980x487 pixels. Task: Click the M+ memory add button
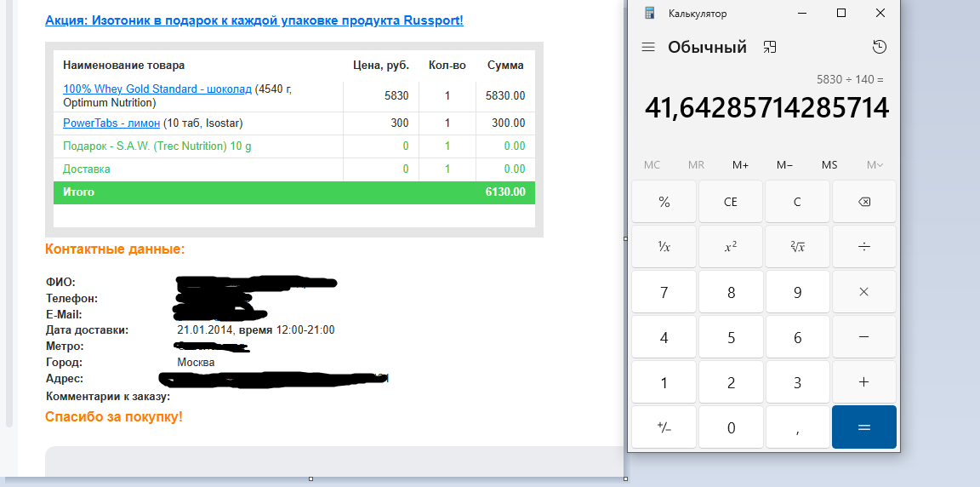[x=741, y=165]
